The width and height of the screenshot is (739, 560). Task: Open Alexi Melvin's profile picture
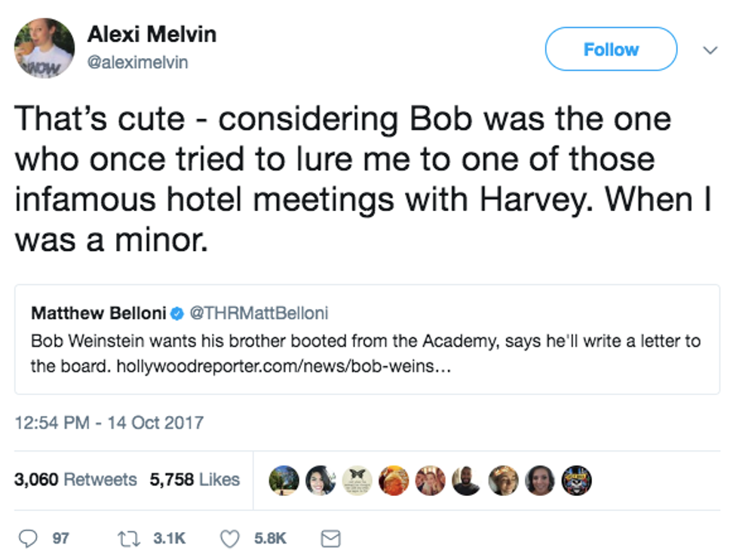pyautogui.click(x=44, y=48)
